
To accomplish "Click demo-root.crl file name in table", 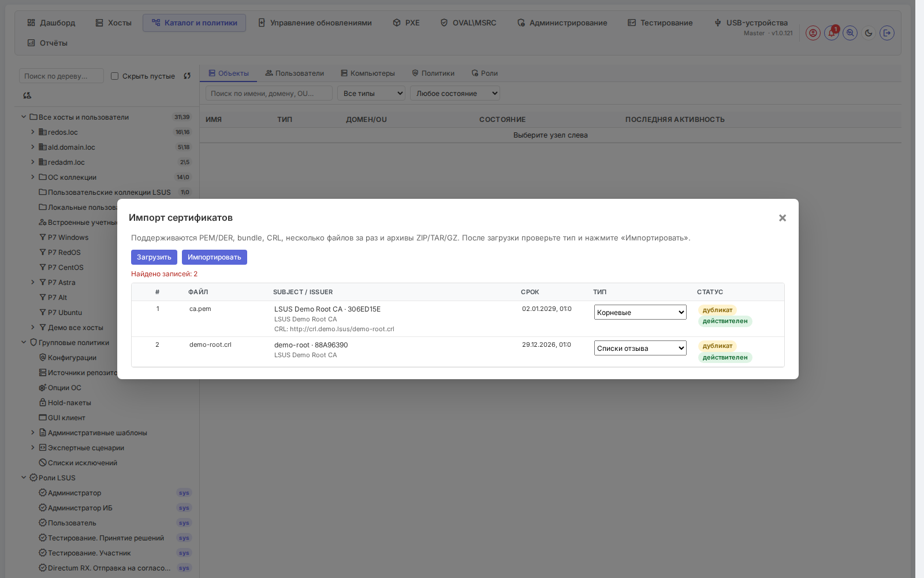I will [x=210, y=344].
